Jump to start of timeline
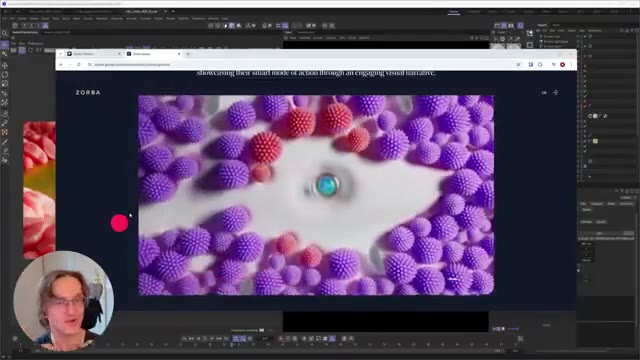Image resolution: width=640 pixels, height=360 pixels. point(184,338)
